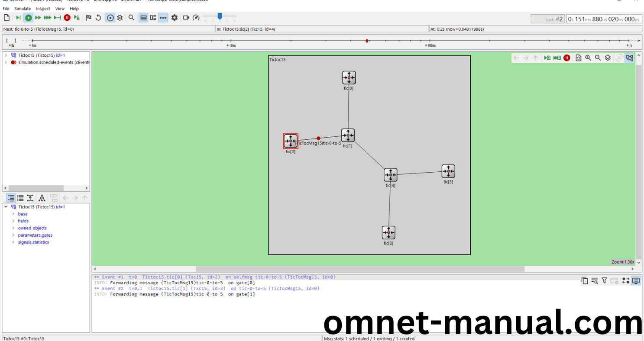The height and width of the screenshot is (341, 644).
Task: Expand the 'owned objects' tree node
Action: click(13, 228)
